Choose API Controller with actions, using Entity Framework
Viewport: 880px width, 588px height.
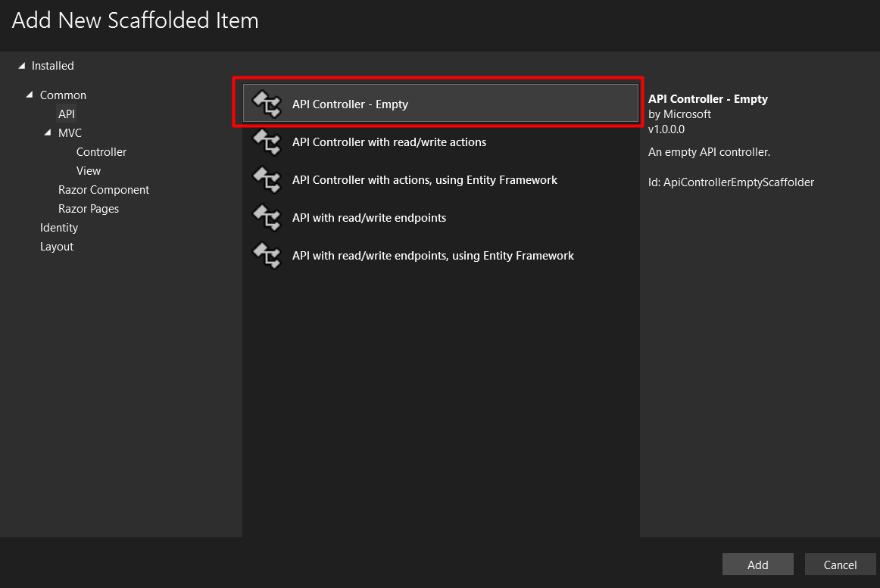(441, 180)
